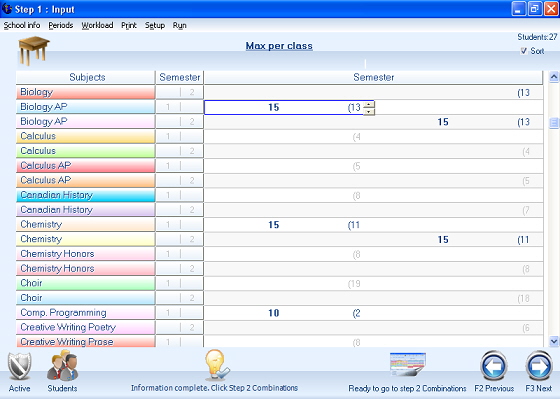Select Chemistry semester 1 subject
The image size is (560, 399).
click(86, 224)
